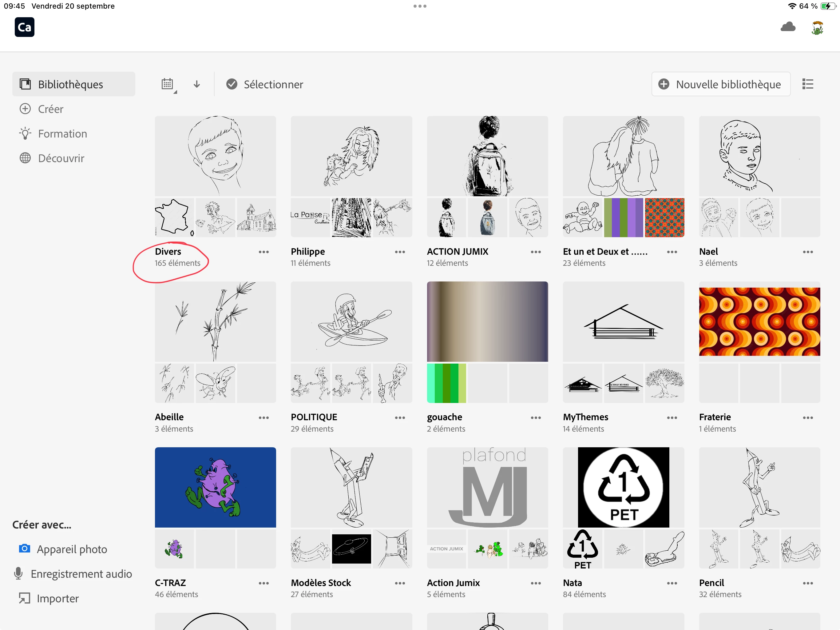Toggle sort direction arrow
The height and width of the screenshot is (630, 840).
coord(196,84)
